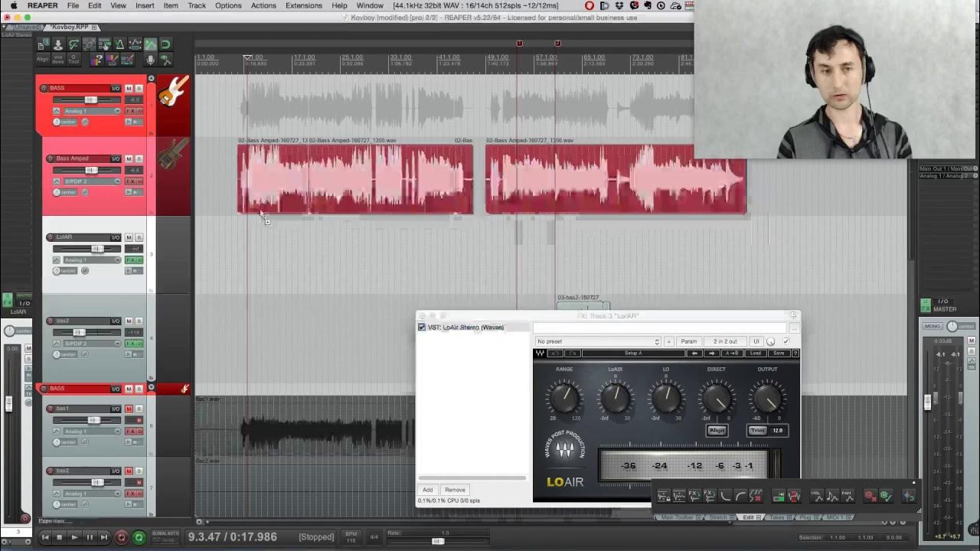Click Param button in FX window
This screenshot has height=551, width=980.
689,341
